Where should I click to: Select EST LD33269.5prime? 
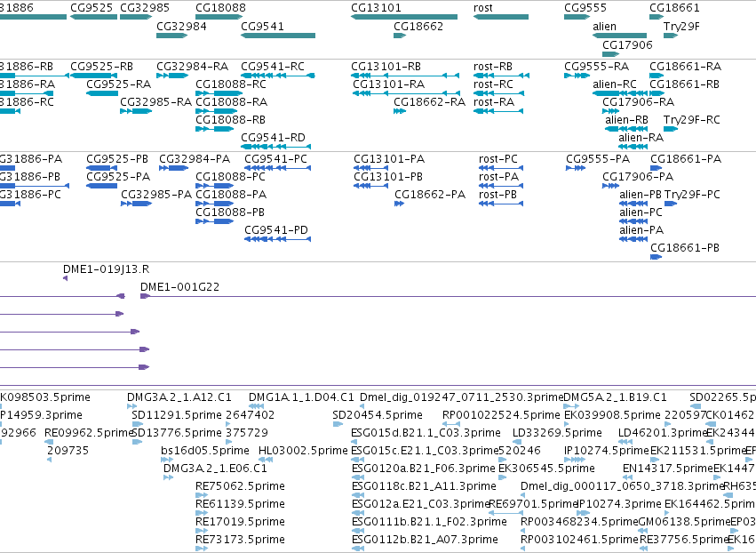point(516,442)
